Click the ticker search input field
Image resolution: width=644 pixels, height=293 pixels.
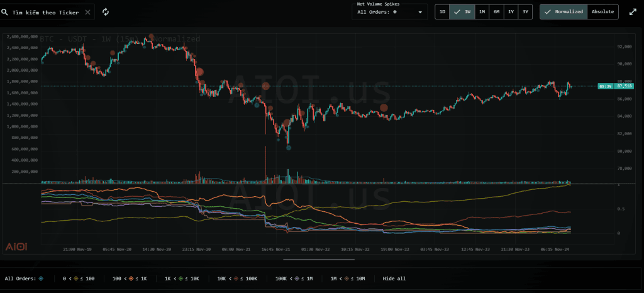(x=45, y=12)
